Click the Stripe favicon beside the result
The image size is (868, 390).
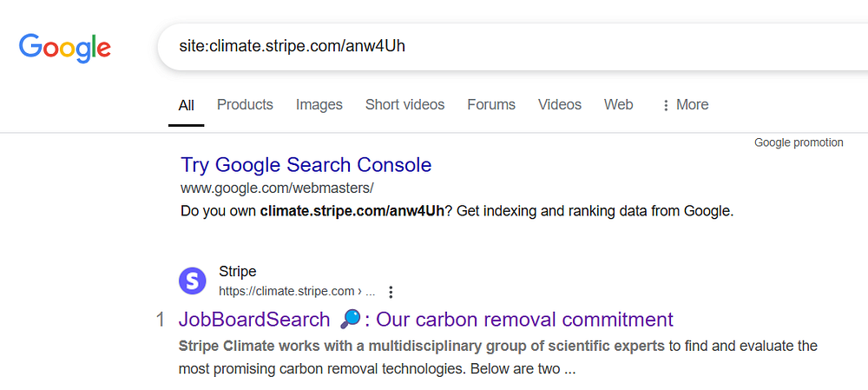[193, 281]
